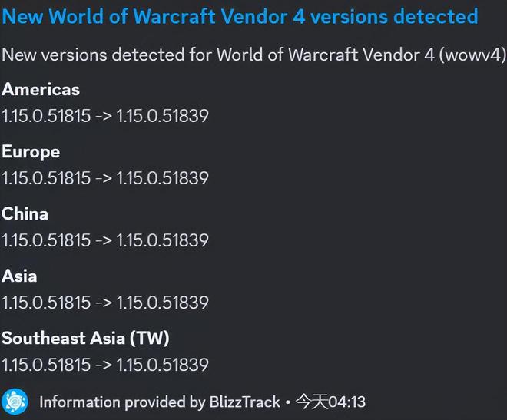Image resolution: width=507 pixels, height=420 pixels.
Task: Click the BlizzTrack footer icon
Action: 15,402
